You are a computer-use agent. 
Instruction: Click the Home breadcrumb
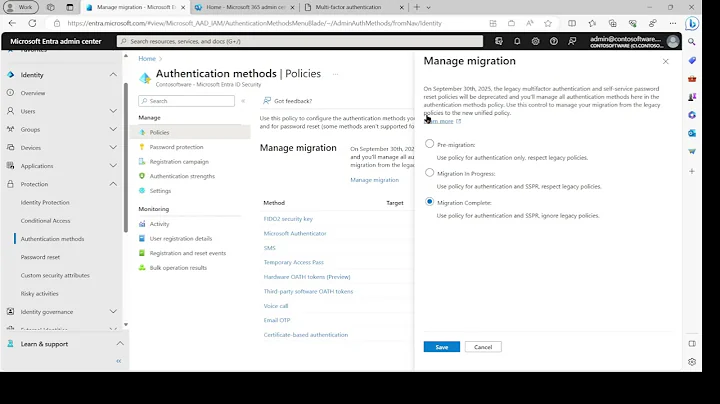point(147,59)
